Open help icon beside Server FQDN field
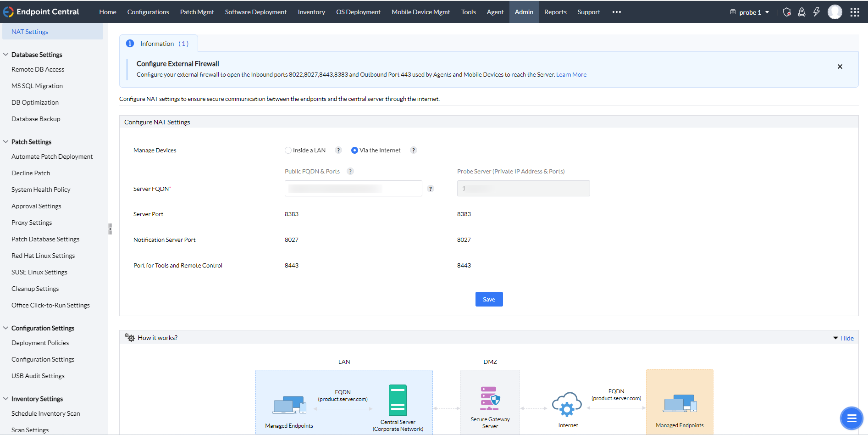 431,189
